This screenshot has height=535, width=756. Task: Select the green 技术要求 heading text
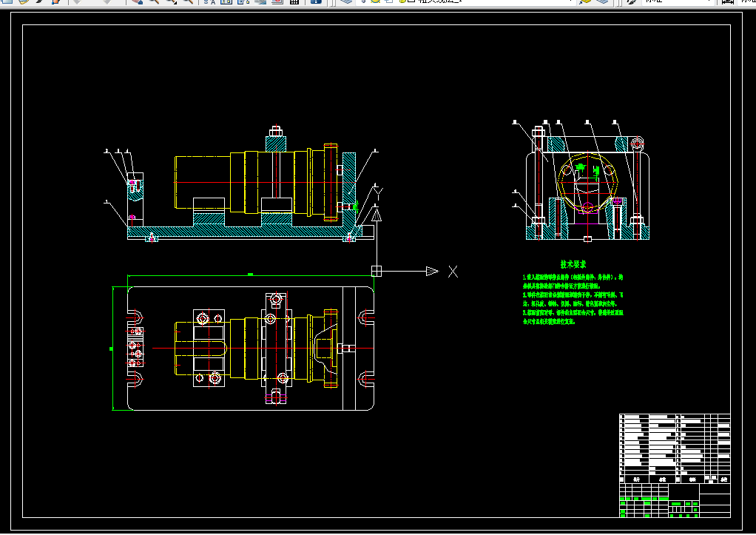[573, 264]
